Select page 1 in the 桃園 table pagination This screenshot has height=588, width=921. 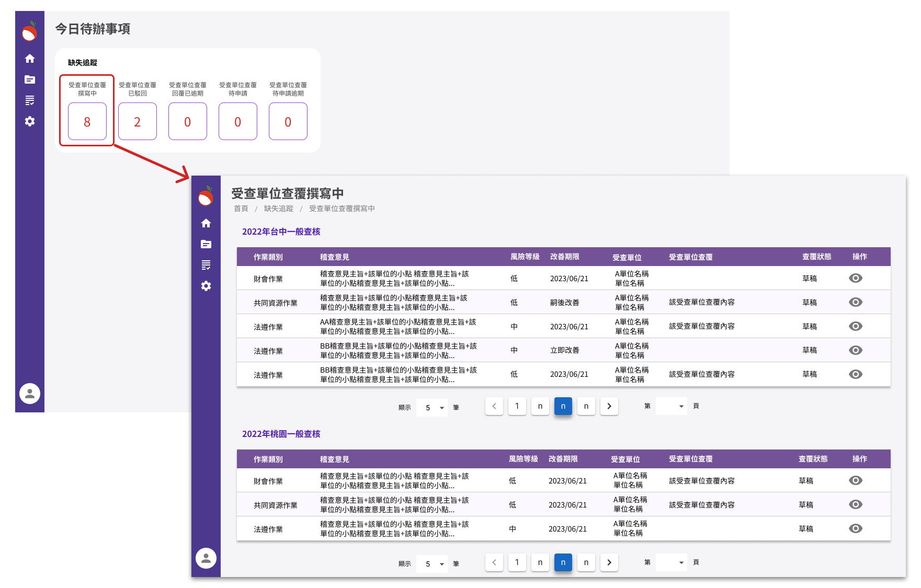[x=517, y=562]
